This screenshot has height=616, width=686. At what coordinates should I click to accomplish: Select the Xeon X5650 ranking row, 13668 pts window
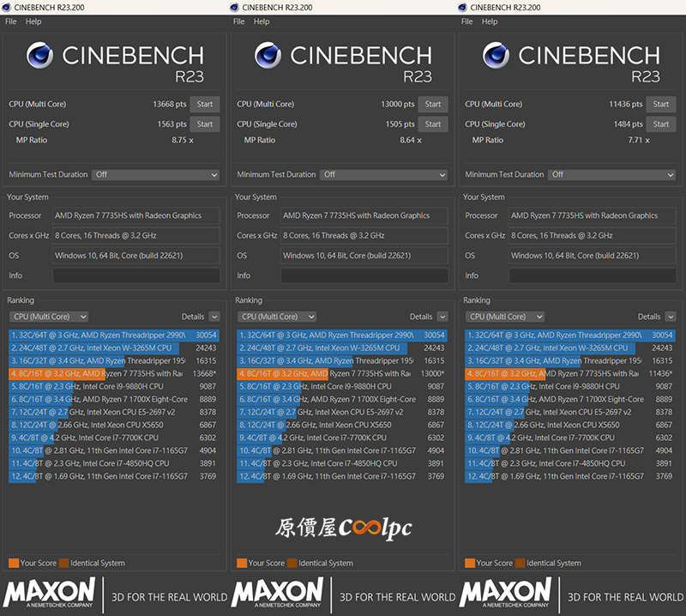(x=114, y=426)
